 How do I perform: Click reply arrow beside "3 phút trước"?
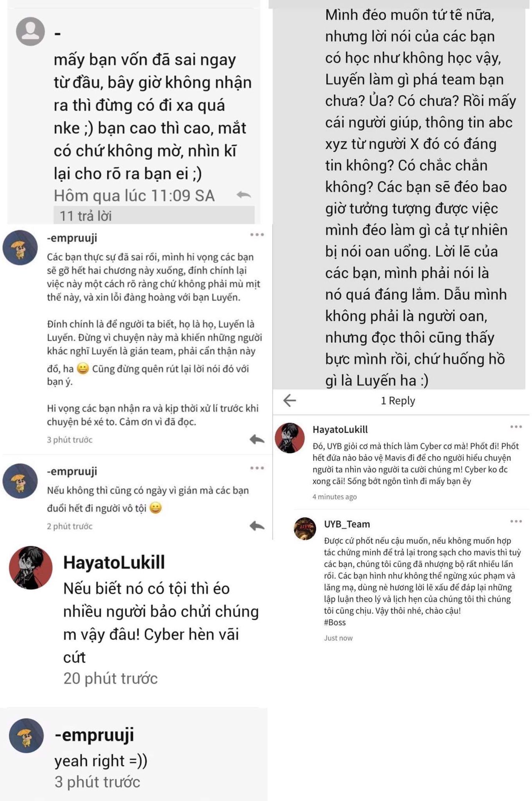257,439
